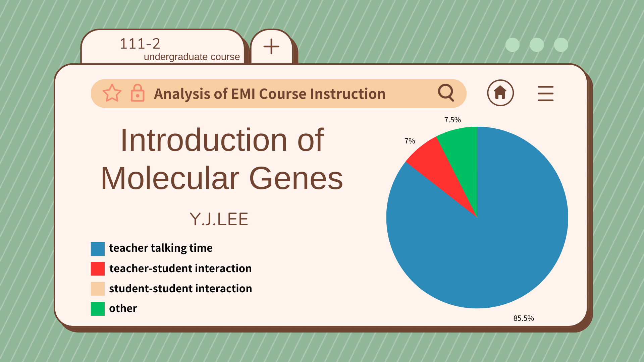Click the blue teacher talking time swatch

point(98,249)
